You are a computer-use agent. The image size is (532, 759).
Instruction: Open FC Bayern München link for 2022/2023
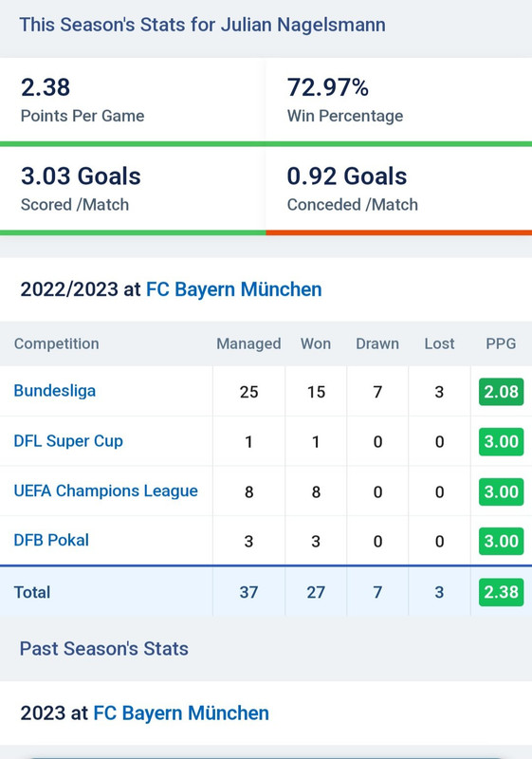pyautogui.click(x=234, y=289)
